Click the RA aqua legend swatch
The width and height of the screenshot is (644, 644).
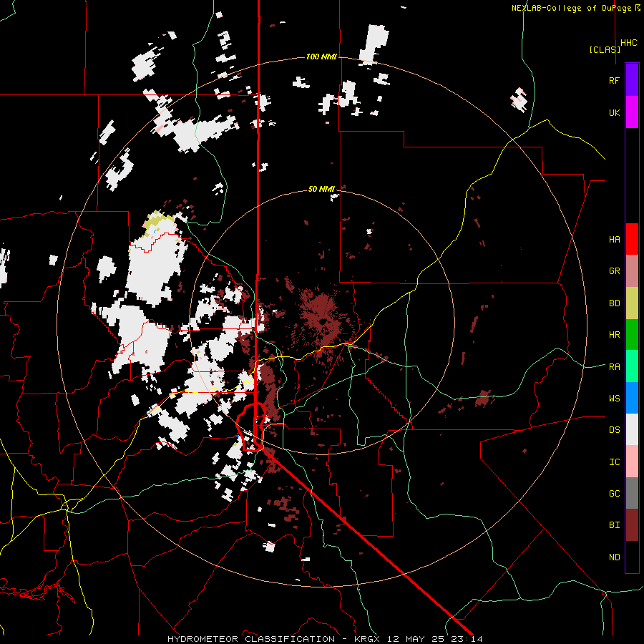[x=632, y=366]
